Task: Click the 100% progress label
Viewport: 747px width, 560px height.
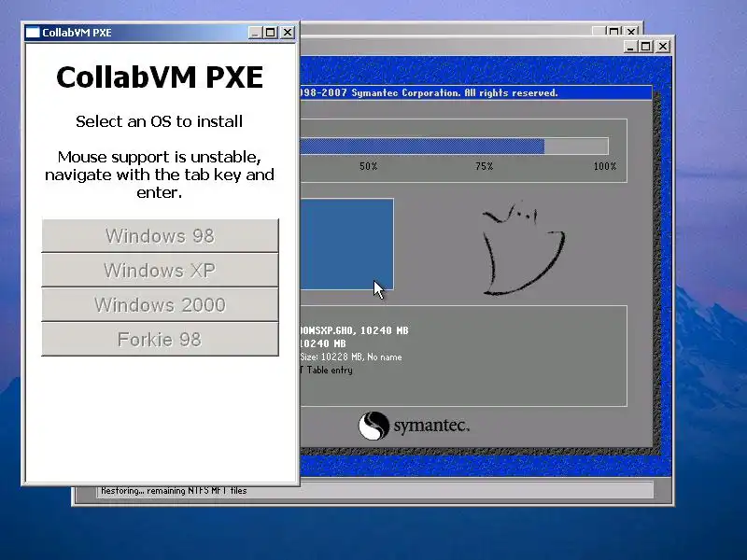Action: point(604,166)
